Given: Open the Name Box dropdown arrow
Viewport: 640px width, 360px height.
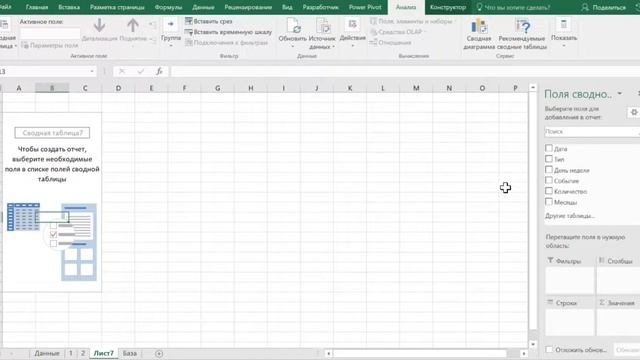Looking at the screenshot, I should (92, 71).
